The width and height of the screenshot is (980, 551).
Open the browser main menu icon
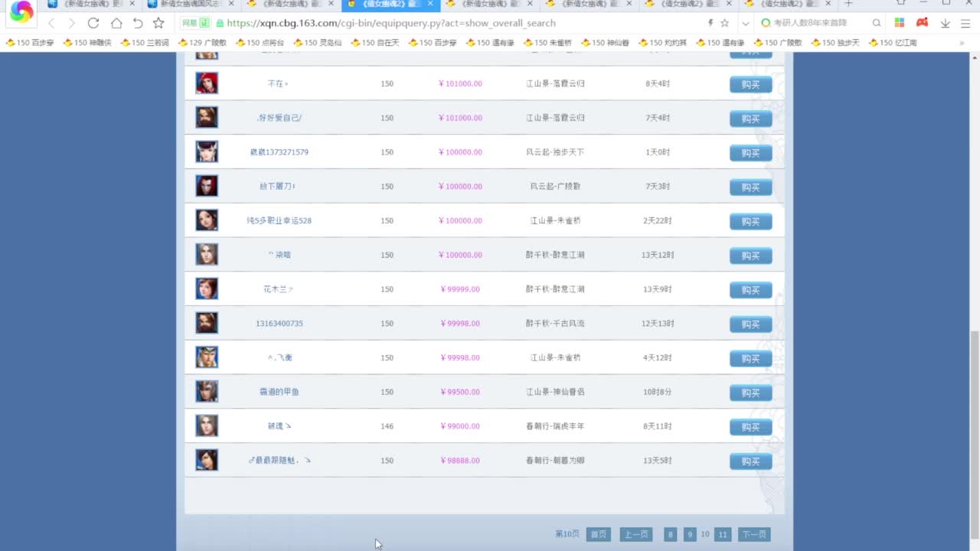click(967, 23)
